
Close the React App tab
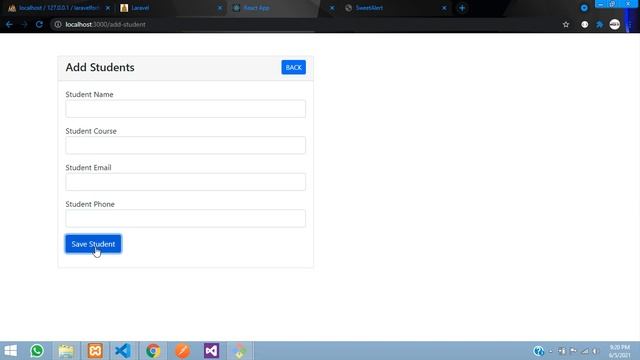(x=332, y=8)
